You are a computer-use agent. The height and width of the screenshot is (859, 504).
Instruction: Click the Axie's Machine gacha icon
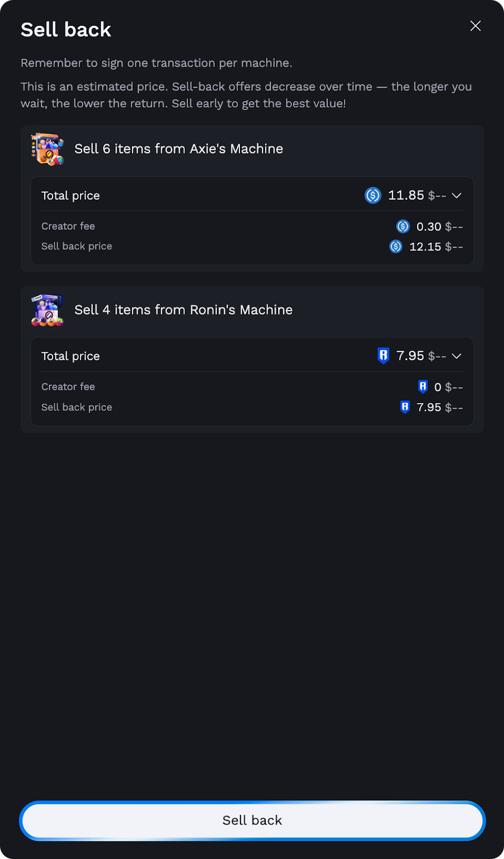pyautogui.click(x=48, y=149)
